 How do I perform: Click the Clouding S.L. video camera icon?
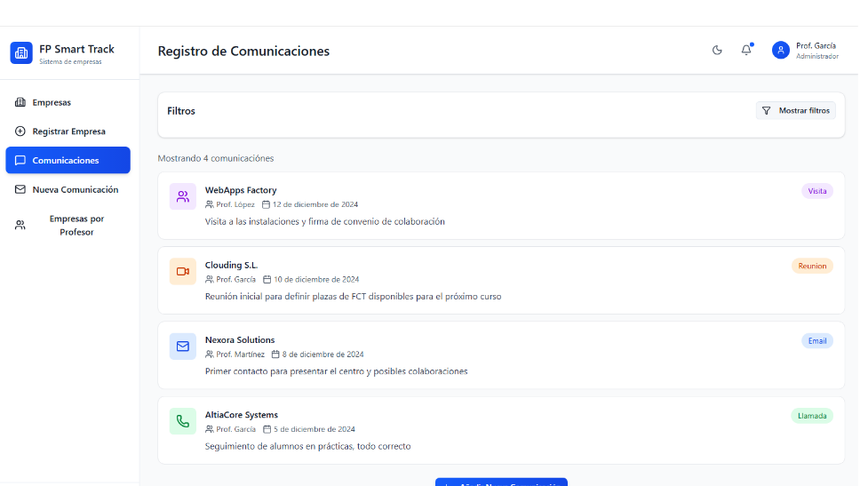(x=183, y=271)
